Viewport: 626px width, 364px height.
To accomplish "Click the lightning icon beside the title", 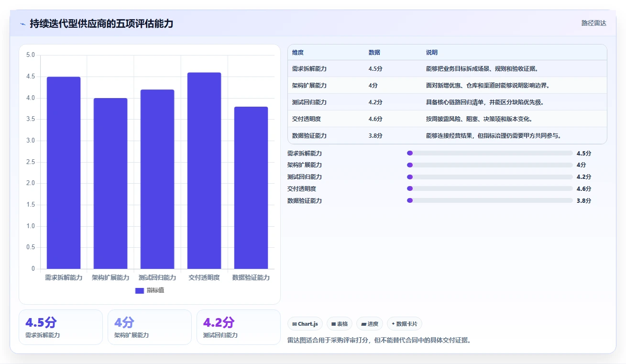I will tap(23, 23).
